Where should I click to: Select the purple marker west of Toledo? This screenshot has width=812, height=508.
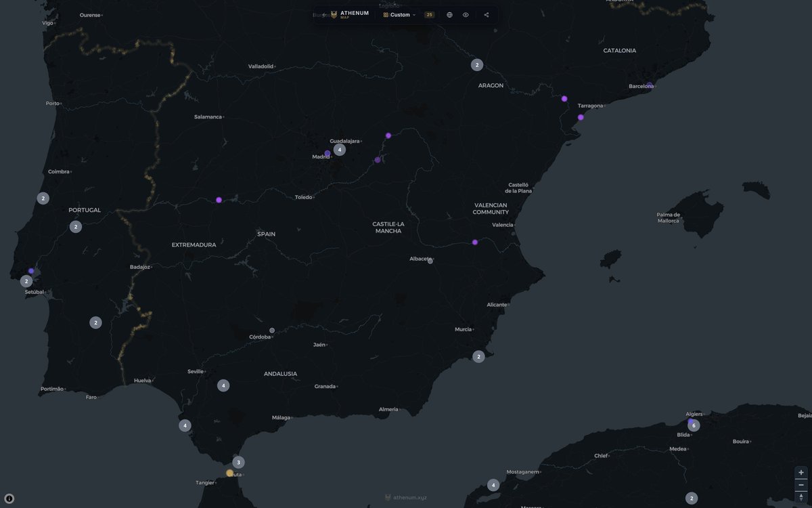coord(219,200)
